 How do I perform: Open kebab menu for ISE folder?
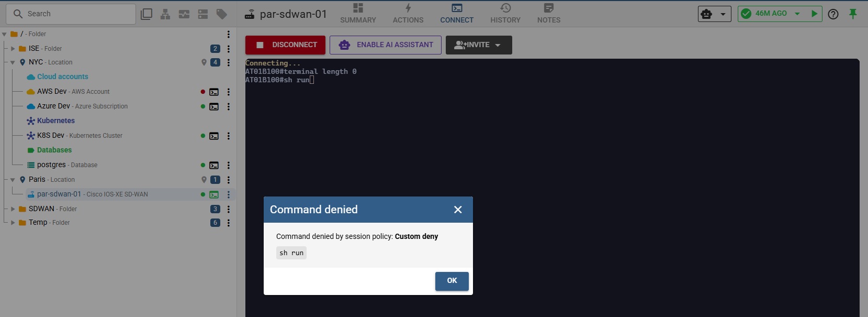(229, 49)
